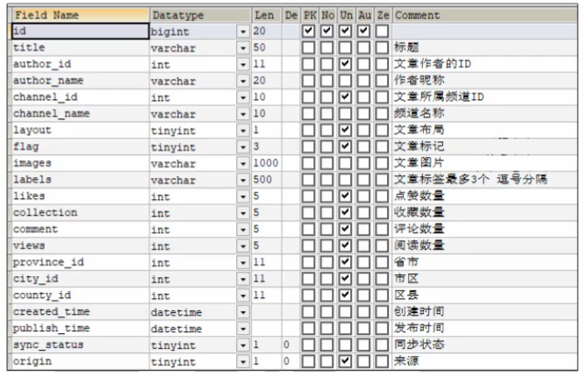Image resolution: width=588 pixels, height=377 pixels.
Task: Toggle Unsigned checkbox for views row
Action: click(345, 245)
